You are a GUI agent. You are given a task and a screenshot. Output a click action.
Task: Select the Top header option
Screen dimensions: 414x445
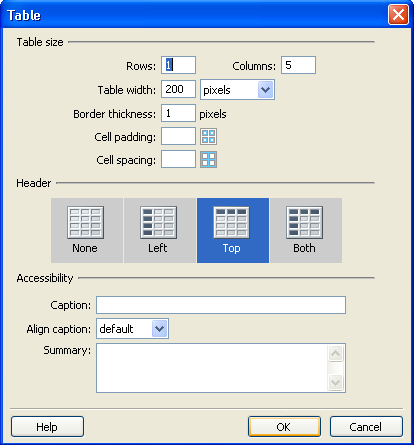click(233, 230)
